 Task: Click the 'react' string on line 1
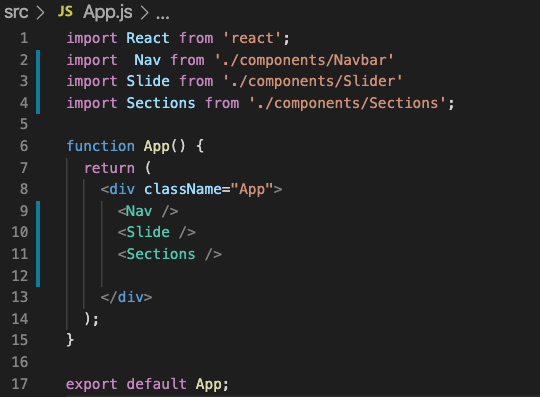pyautogui.click(x=252, y=38)
